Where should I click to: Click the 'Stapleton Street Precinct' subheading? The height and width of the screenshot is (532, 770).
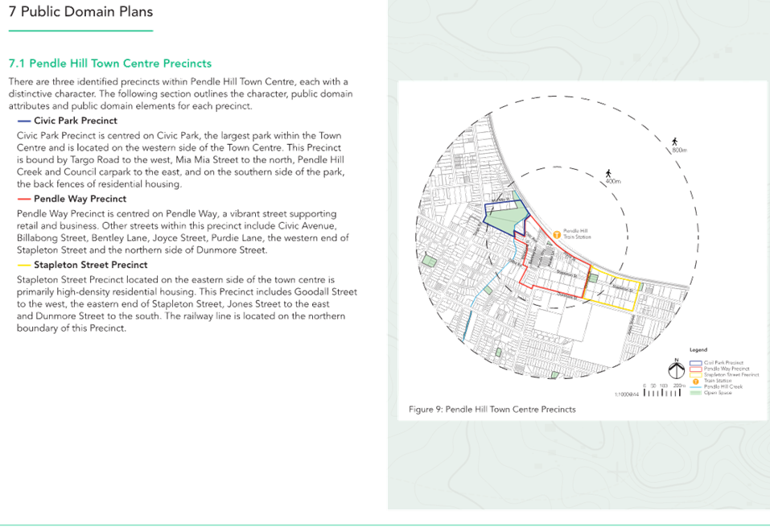click(x=90, y=265)
